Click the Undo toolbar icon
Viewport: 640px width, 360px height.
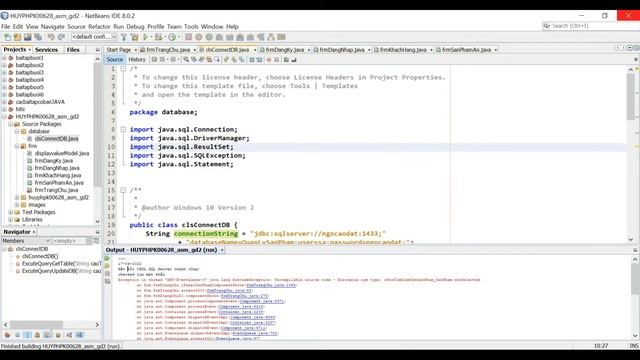[51, 37]
